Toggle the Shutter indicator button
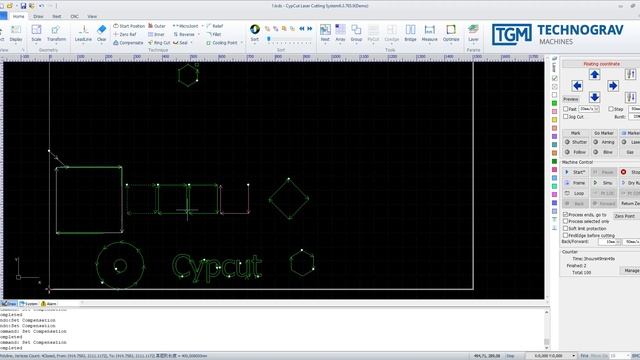Image resolution: width=640 pixels, height=360 pixels. coord(576,142)
